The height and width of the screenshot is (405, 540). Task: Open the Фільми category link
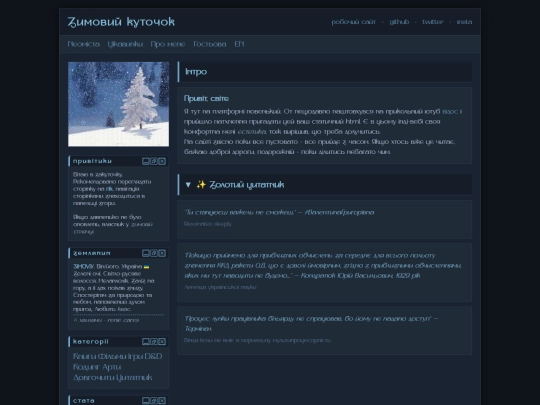pos(112,356)
